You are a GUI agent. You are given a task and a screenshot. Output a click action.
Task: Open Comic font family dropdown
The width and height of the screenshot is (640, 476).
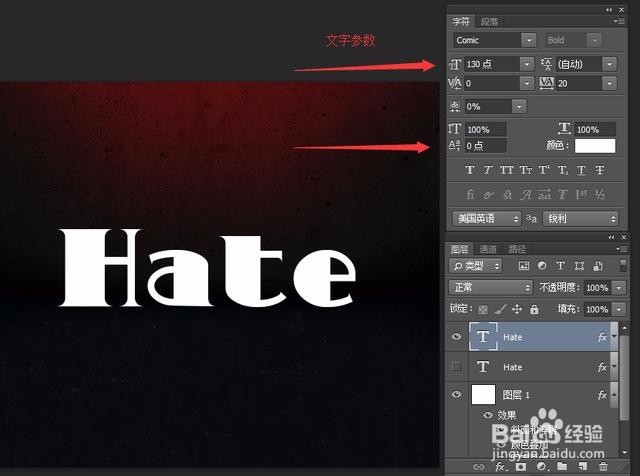(529, 40)
